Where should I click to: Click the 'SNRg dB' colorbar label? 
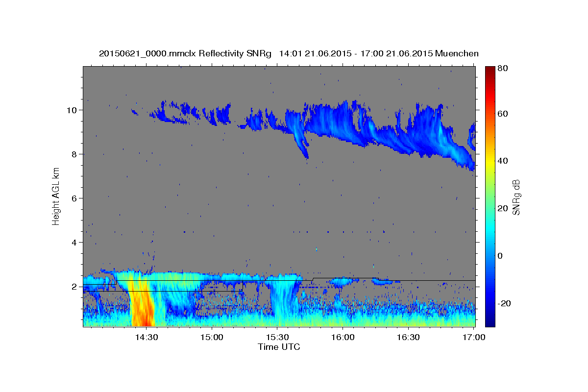516,197
